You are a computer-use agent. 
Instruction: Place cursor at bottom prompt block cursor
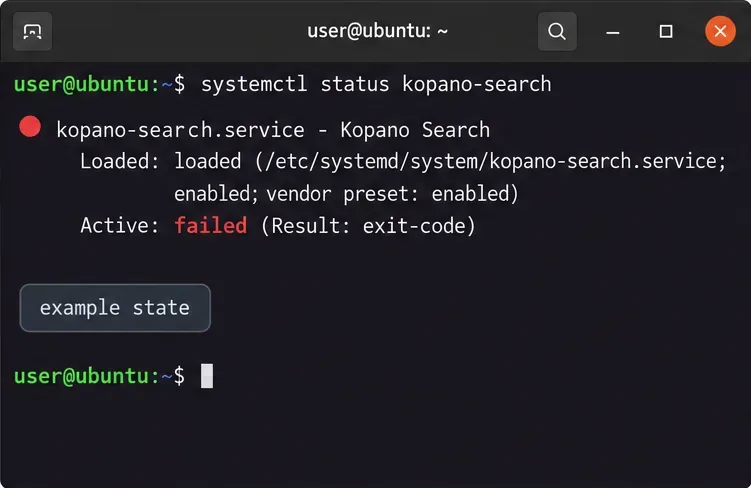[x=207, y=376]
